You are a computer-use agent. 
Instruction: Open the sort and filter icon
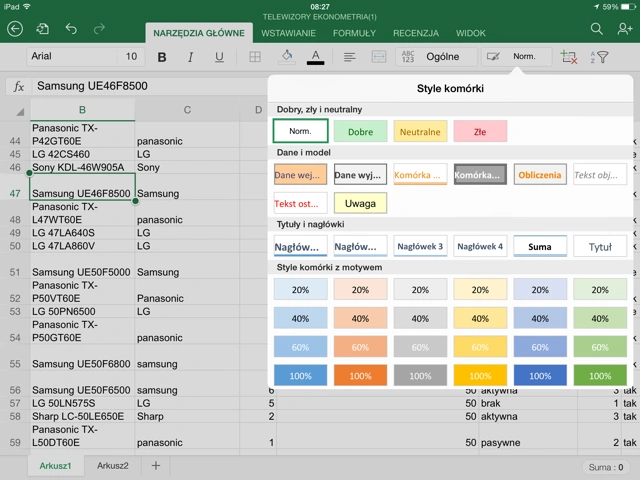(599, 57)
